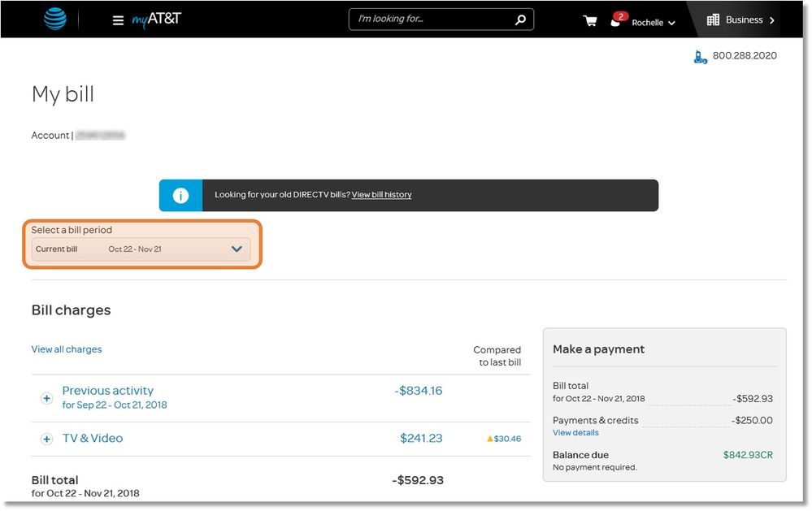Click the notifications icon with badge 2
Image resolution: width=812 pixels, height=511 pixels.
point(617,20)
